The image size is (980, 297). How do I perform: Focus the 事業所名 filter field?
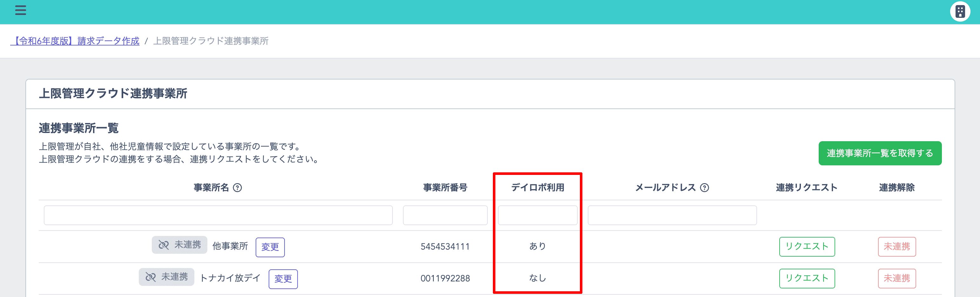coord(218,215)
